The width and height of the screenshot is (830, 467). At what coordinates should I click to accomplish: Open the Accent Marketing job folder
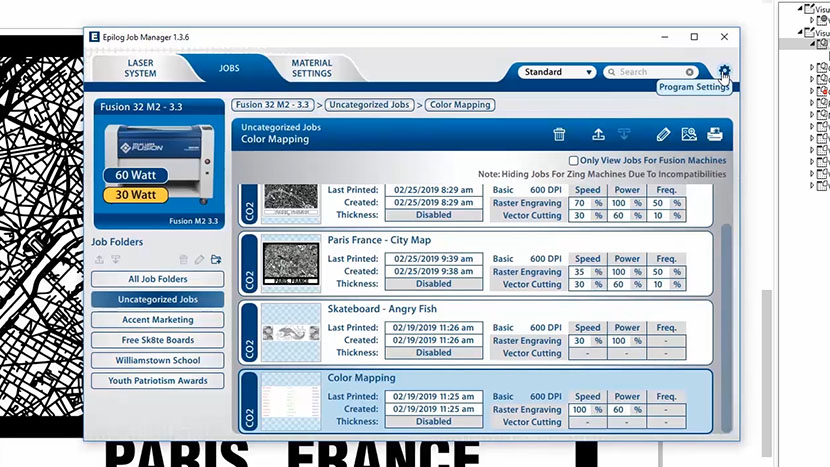tap(158, 320)
